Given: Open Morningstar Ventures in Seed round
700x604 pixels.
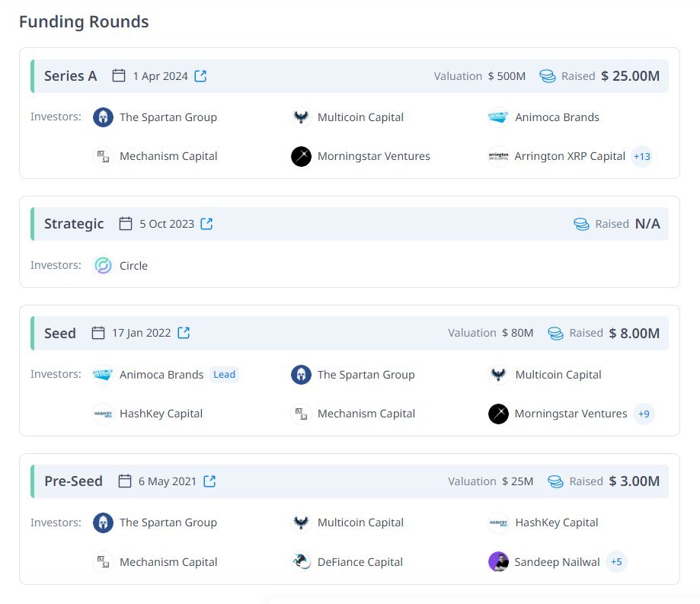Looking at the screenshot, I should (x=571, y=414).
